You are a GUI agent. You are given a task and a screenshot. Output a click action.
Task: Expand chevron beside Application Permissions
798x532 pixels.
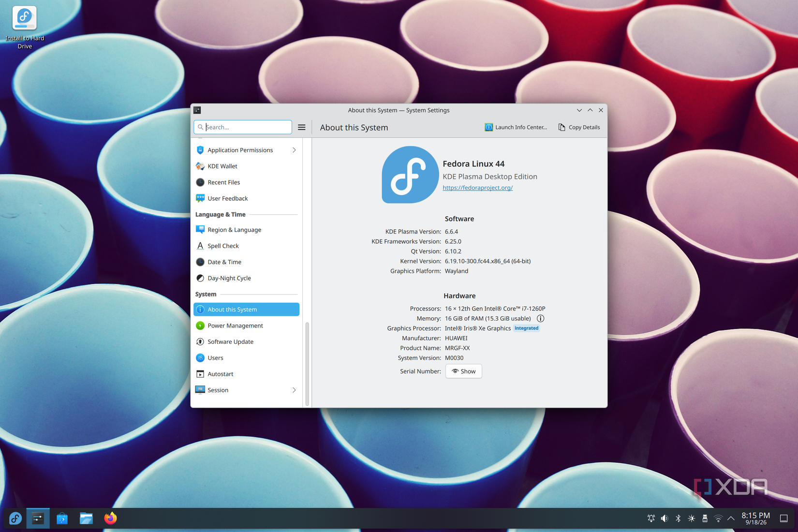coord(294,150)
